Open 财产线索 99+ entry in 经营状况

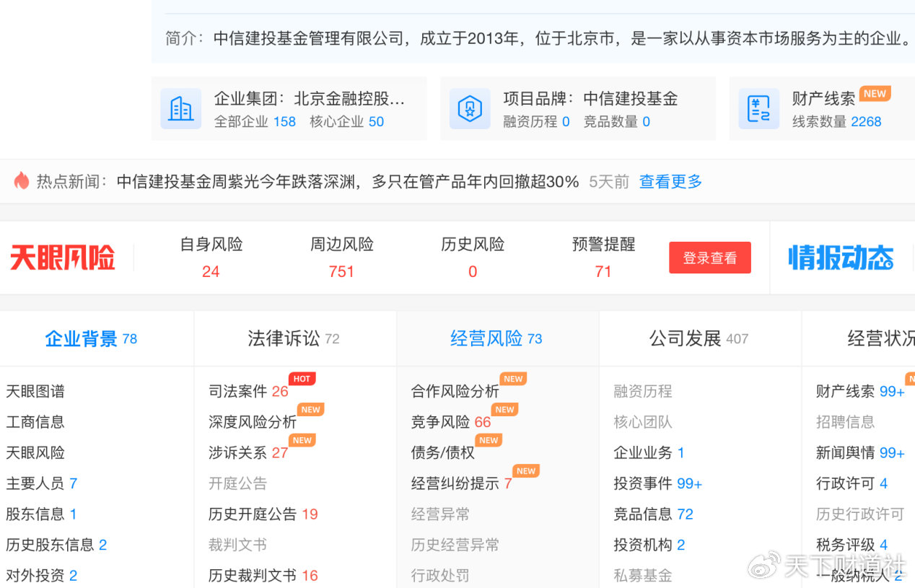pos(860,391)
